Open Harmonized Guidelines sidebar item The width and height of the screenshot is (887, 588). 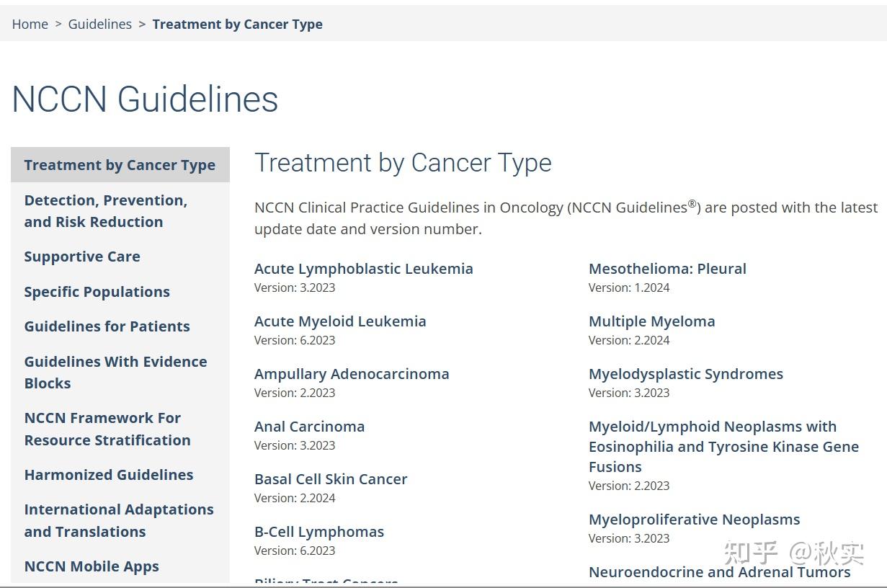click(x=109, y=475)
